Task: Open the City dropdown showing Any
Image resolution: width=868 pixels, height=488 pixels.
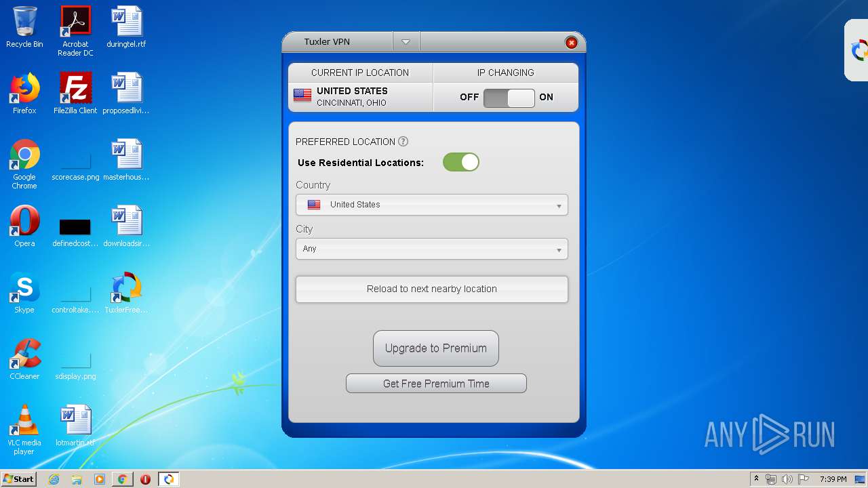Action: (432, 249)
